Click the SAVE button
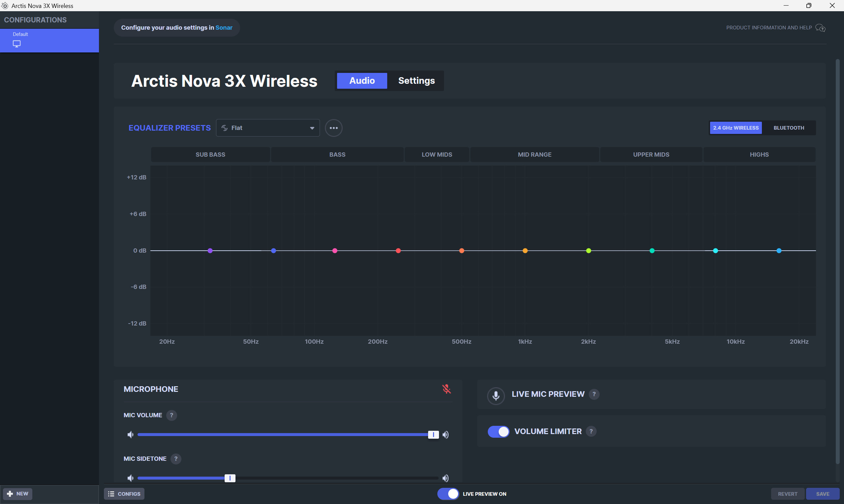This screenshot has width=844, height=504. click(x=823, y=494)
